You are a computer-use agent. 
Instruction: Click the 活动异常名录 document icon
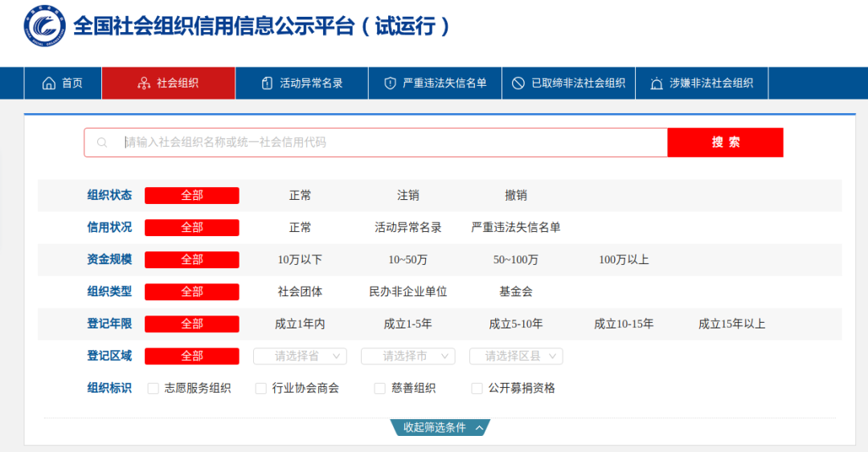267,83
